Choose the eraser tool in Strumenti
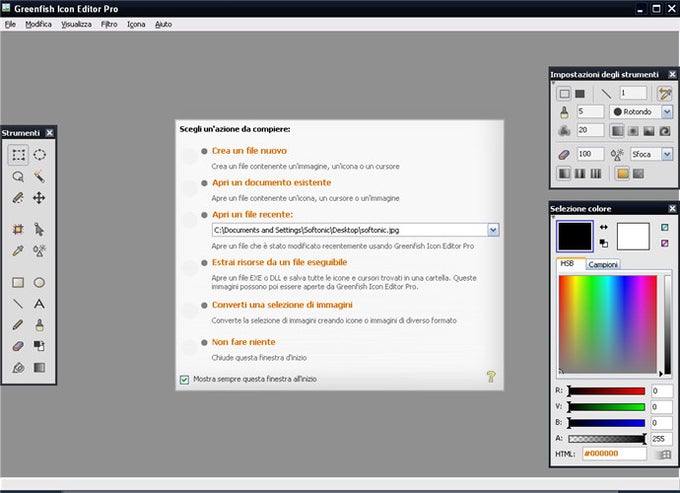680x493 pixels. point(18,346)
